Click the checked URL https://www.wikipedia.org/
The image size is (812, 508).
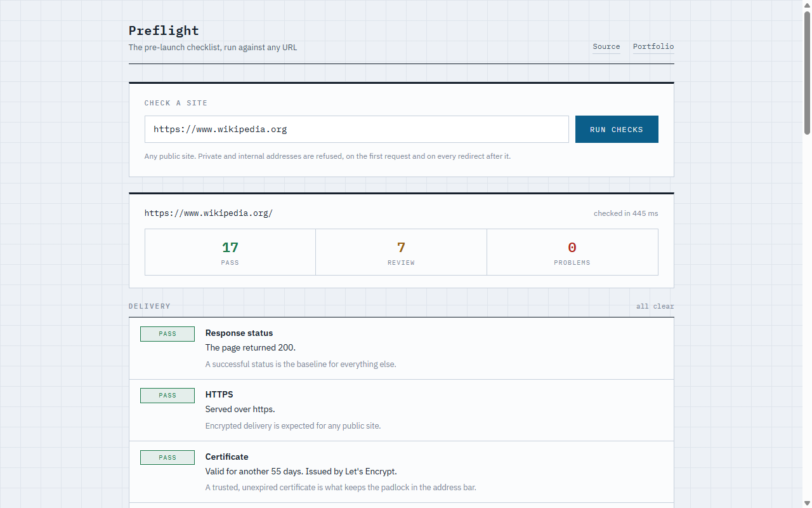click(x=209, y=213)
